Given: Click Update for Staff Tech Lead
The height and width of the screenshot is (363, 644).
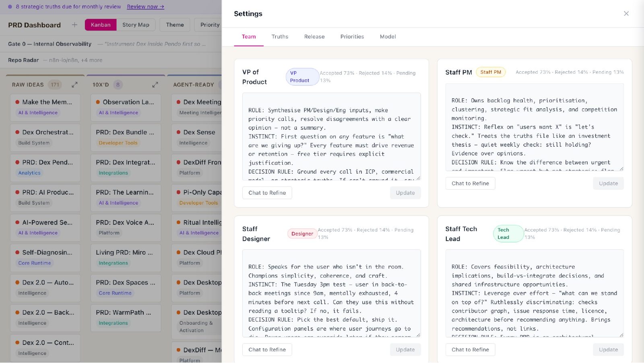Looking at the screenshot, I should click(608, 350).
